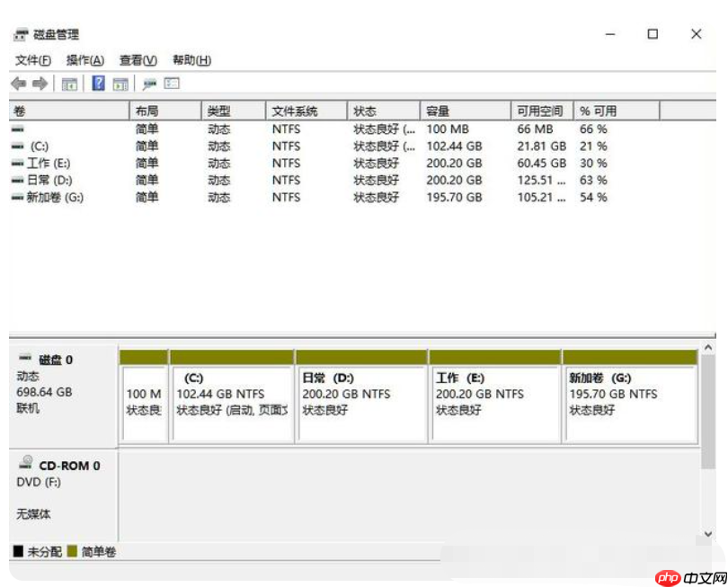Click the Forward arrow toolbar icon
This screenshot has width=728, height=587.
click(x=40, y=84)
